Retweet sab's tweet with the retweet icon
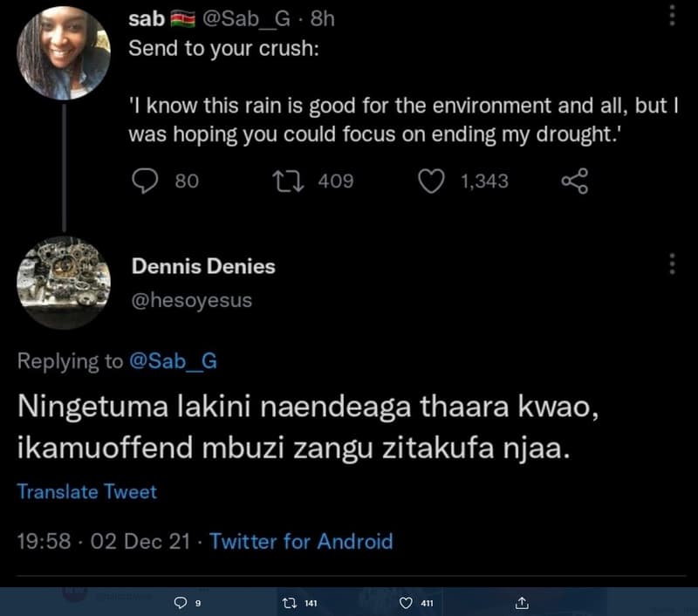The image size is (698, 616). (288, 181)
